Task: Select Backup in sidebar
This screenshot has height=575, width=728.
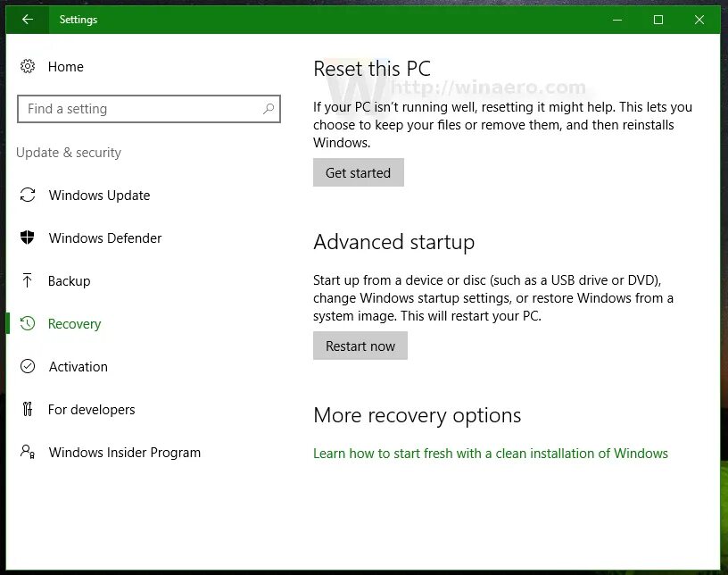Action: 70,280
